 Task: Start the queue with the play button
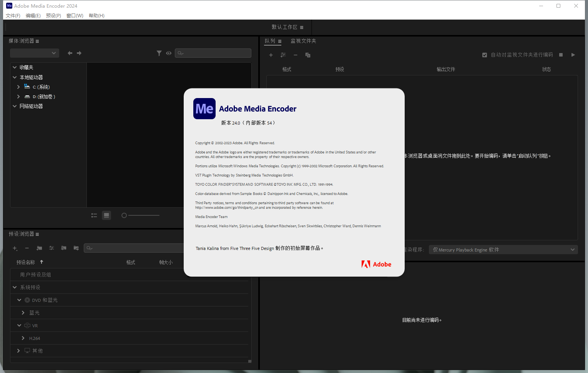click(573, 55)
